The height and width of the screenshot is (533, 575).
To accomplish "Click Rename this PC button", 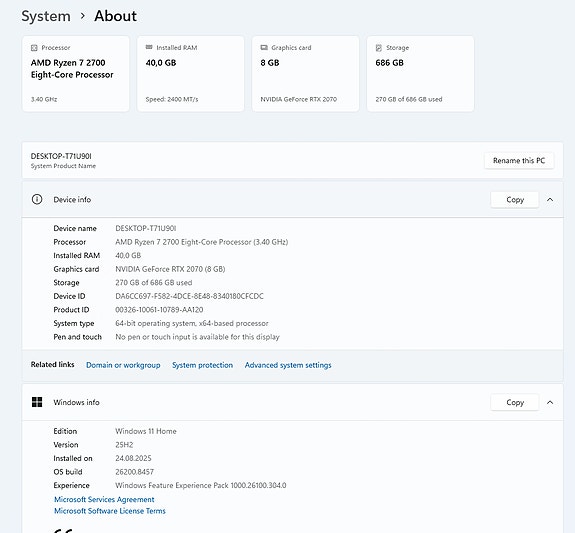I will 519,161.
